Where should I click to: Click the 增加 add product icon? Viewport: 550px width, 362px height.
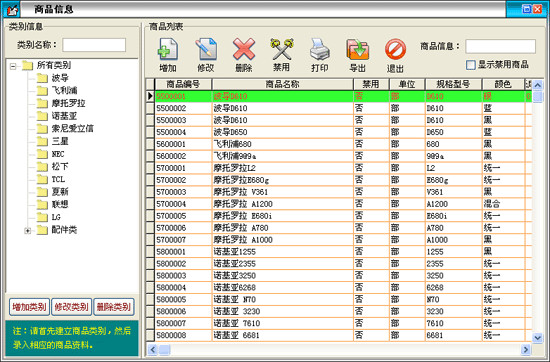pyautogui.click(x=168, y=49)
